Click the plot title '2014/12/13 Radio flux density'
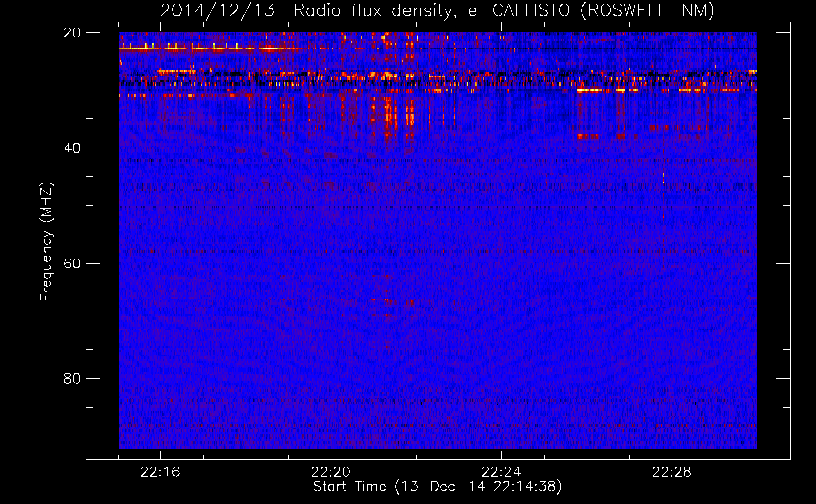The image size is (816, 504). pos(437,11)
